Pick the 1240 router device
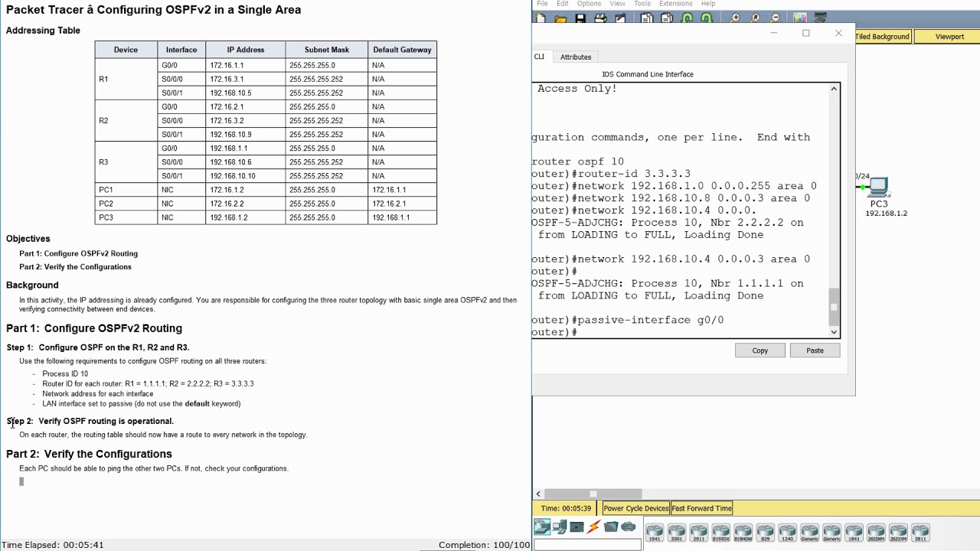Screen dimensions: 980x551 point(788,532)
